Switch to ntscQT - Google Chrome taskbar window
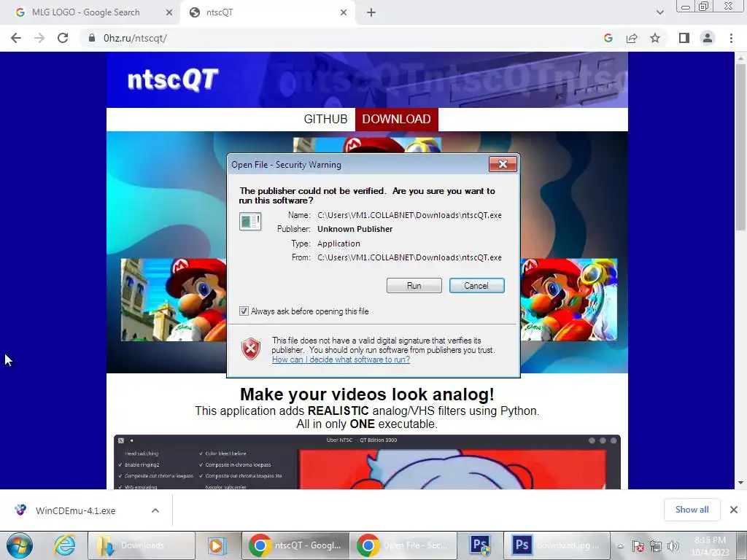 pos(295,545)
